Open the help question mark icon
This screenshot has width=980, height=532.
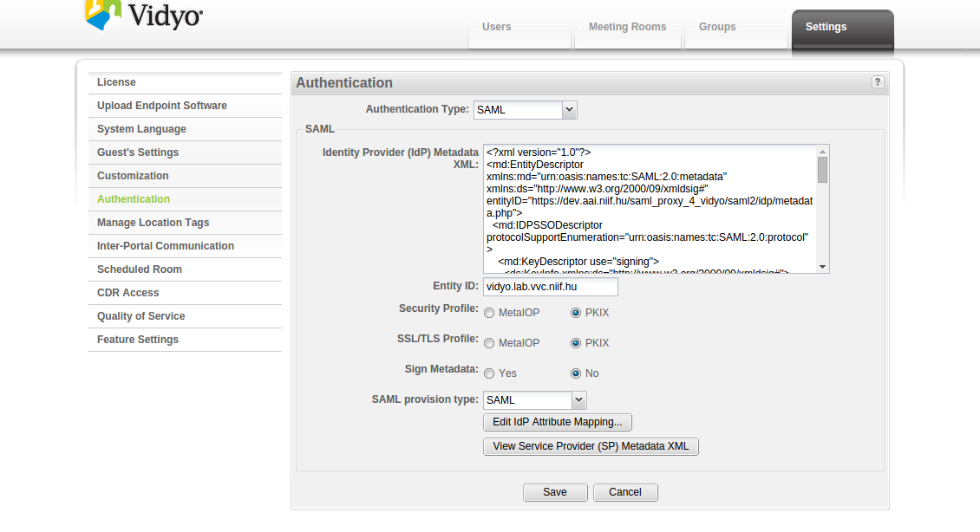click(878, 82)
